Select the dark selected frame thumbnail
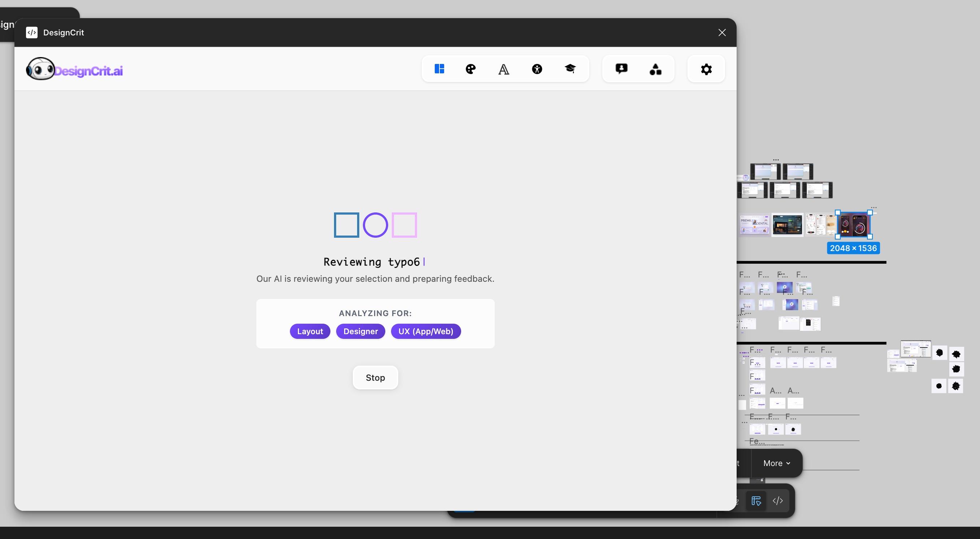 pyautogui.click(x=853, y=225)
